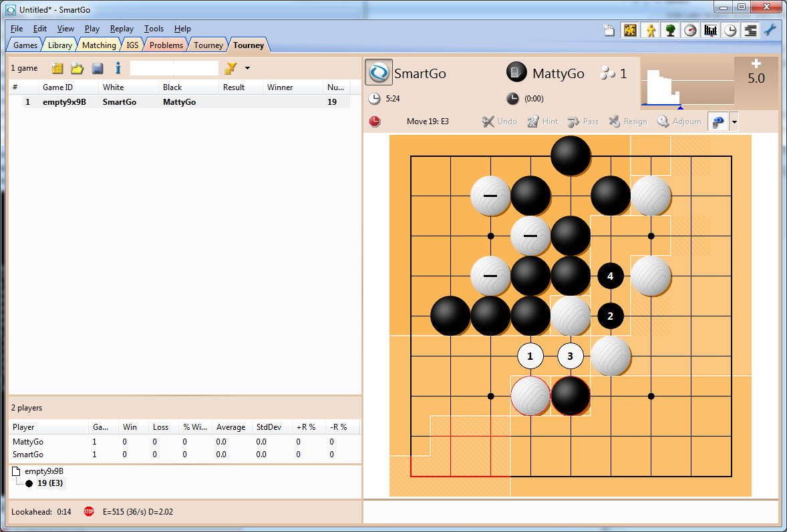Click the Hint button
This screenshot has height=532, width=787.
pos(542,121)
